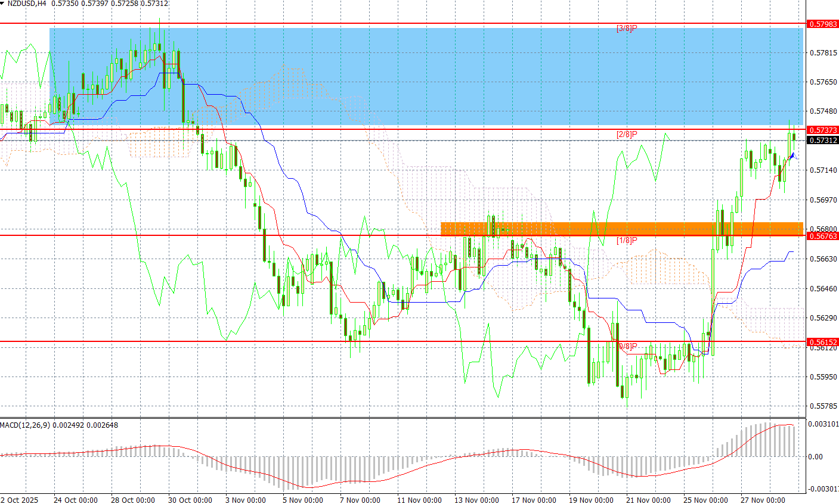
Task: Click the 17 Nov 00:00 date label
Action: click(x=534, y=500)
